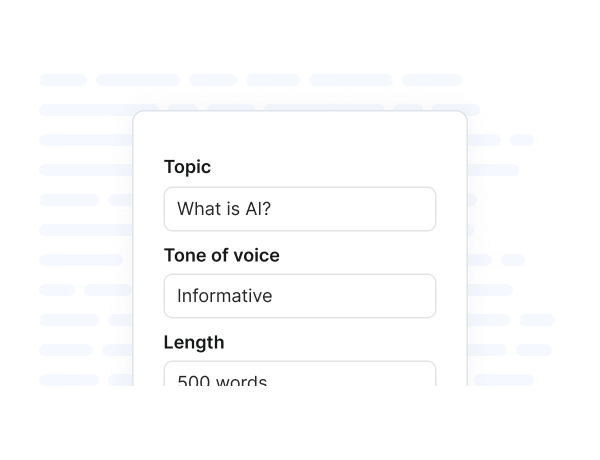Click the number "500" in Length field
The height and width of the screenshot is (460, 600).
(192, 380)
